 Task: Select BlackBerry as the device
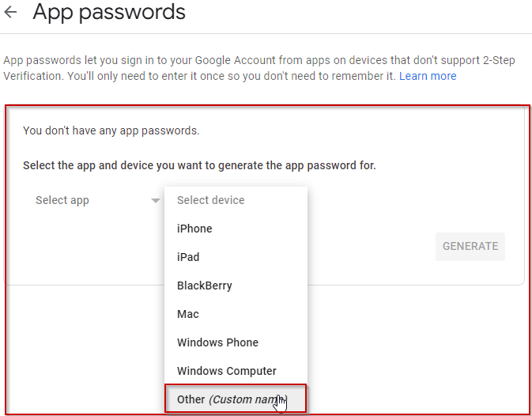204,286
